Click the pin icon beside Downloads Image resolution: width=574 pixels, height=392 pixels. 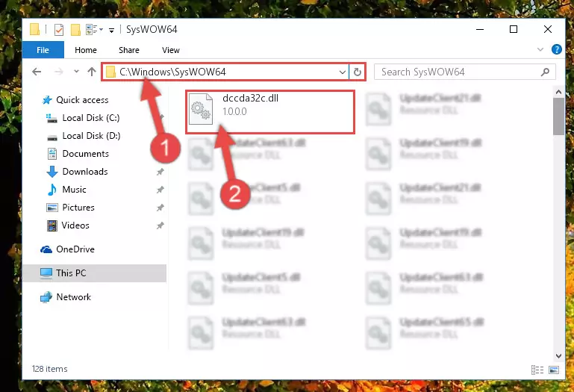pyautogui.click(x=160, y=172)
